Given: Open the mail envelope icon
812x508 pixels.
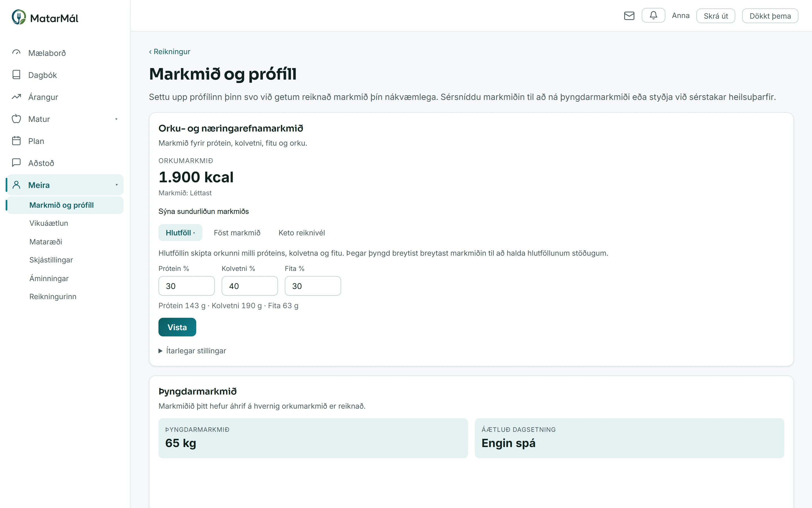Looking at the screenshot, I should [x=629, y=16].
